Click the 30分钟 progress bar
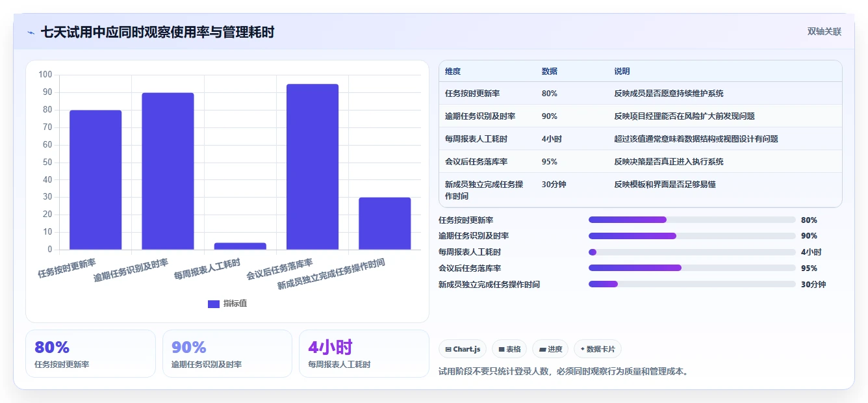This screenshot has width=868, height=403. coord(692,284)
